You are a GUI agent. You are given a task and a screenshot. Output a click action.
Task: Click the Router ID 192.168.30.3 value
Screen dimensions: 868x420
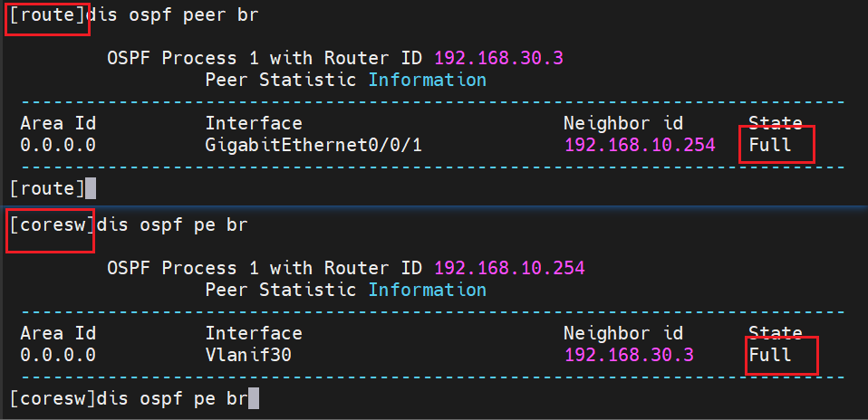pos(498,59)
